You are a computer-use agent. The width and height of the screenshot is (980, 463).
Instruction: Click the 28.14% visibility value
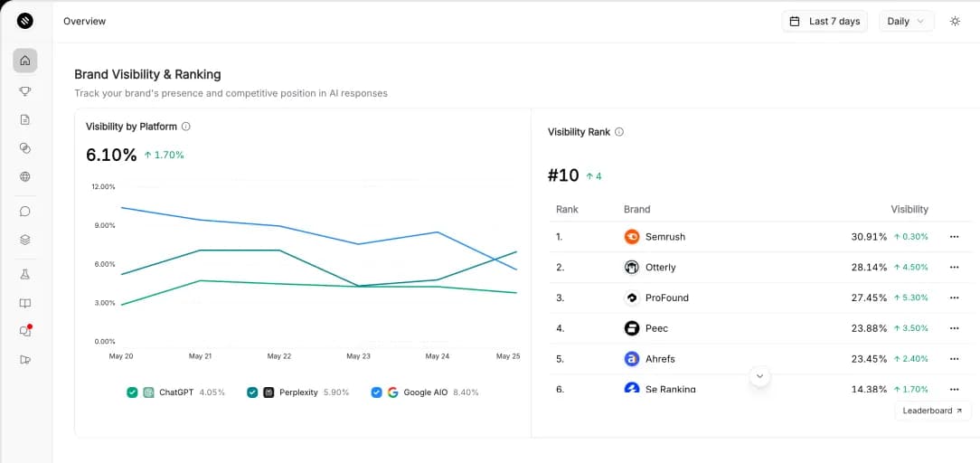pos(869,268)
